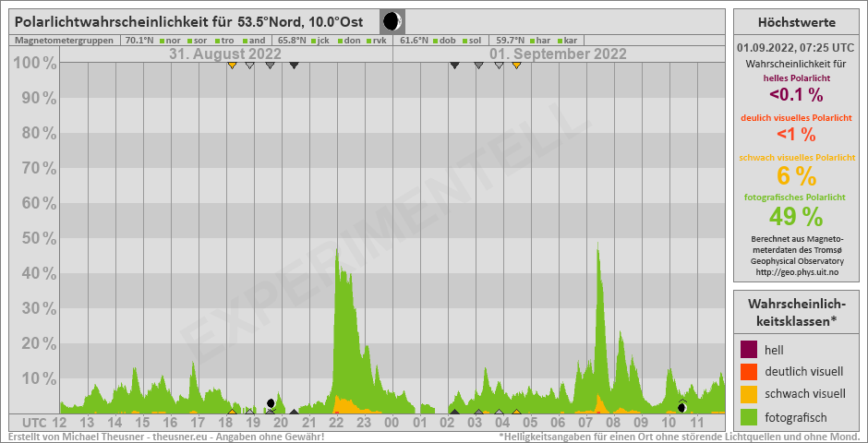
Task: Click the moon phase icon beside the title
Action: click(392, 21)
